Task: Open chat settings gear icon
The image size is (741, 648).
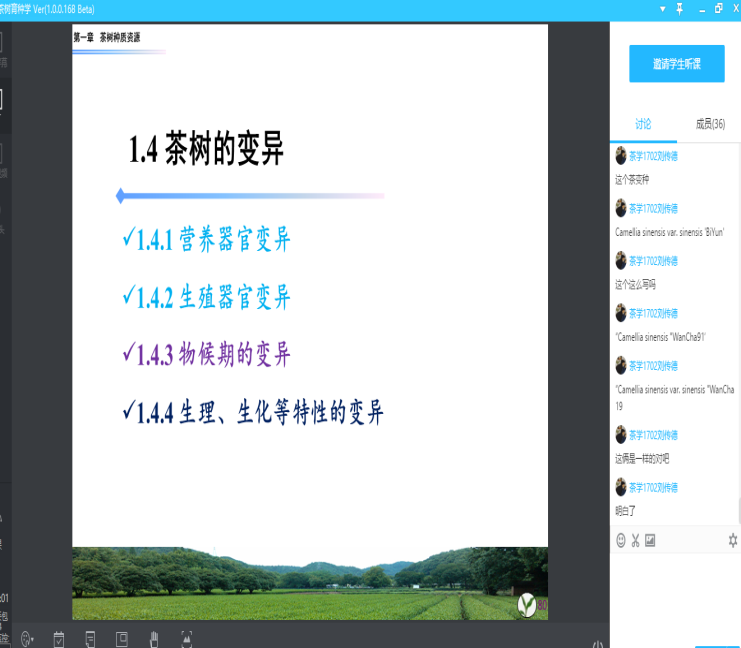Action: click(732, 540)
